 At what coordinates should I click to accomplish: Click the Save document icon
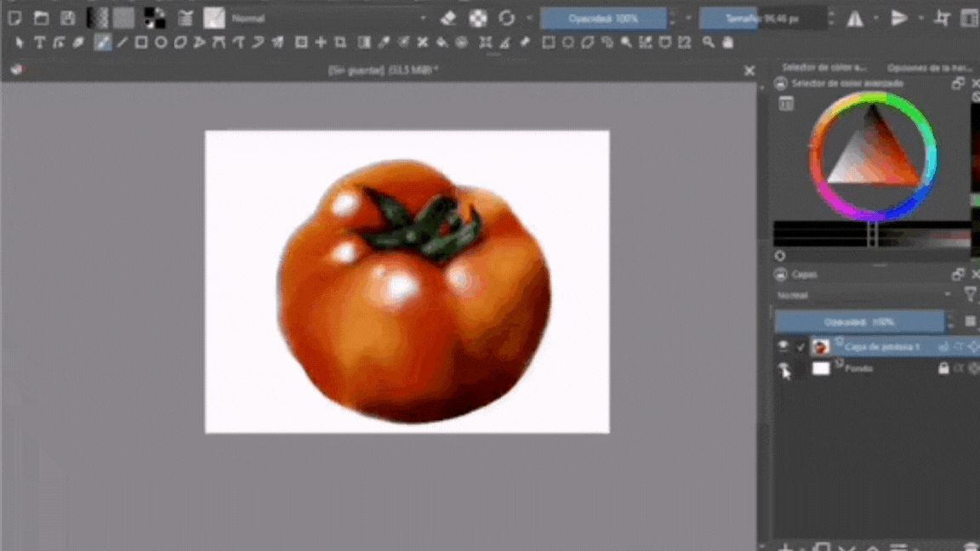coord(66,17)
